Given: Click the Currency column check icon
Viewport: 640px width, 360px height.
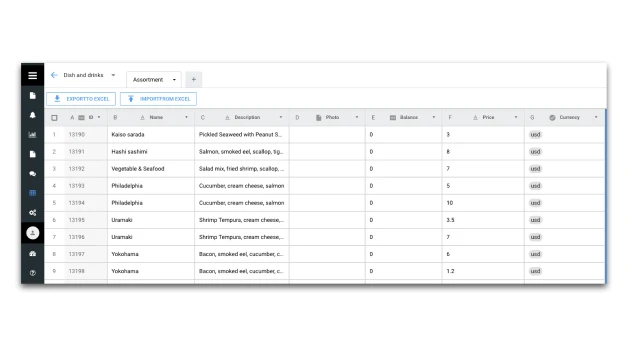Looking at the screenshot, I should [552, 118].
